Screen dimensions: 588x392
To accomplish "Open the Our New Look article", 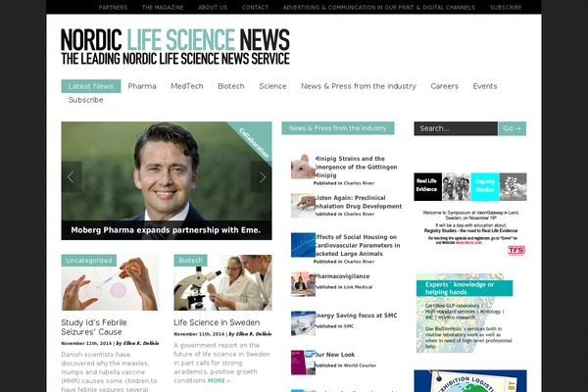I will (x=334, y=355).
